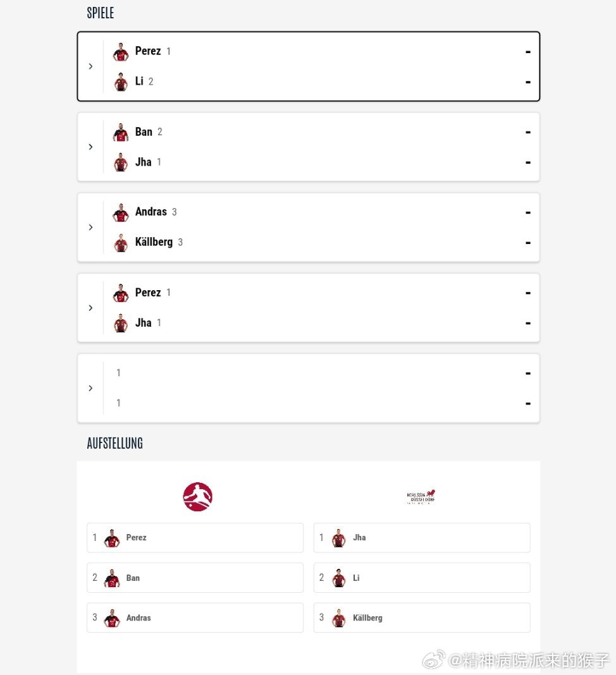Screen dimensions: 616x675
Task: Select Li in Düsseldorf lineup
Action: click(x=422, y=578)
